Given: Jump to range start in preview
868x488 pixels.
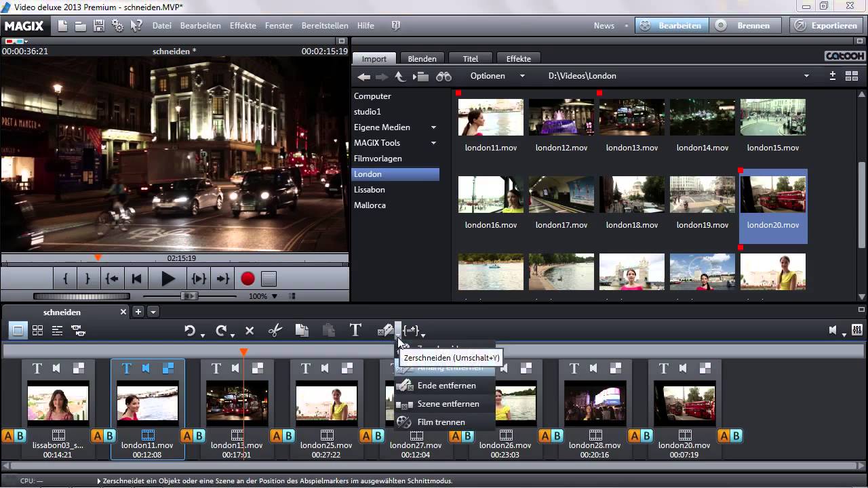Looking at the screenshot, I should [112, 279].
